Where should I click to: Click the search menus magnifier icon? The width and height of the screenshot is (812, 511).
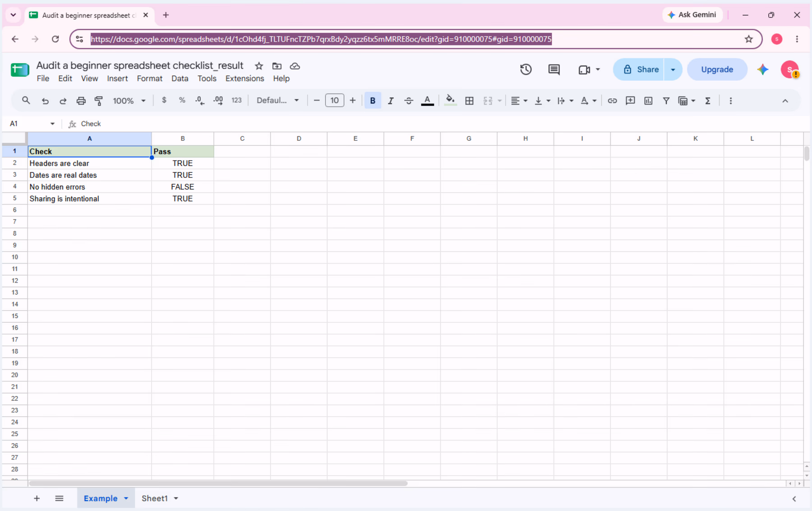[26, 101]
